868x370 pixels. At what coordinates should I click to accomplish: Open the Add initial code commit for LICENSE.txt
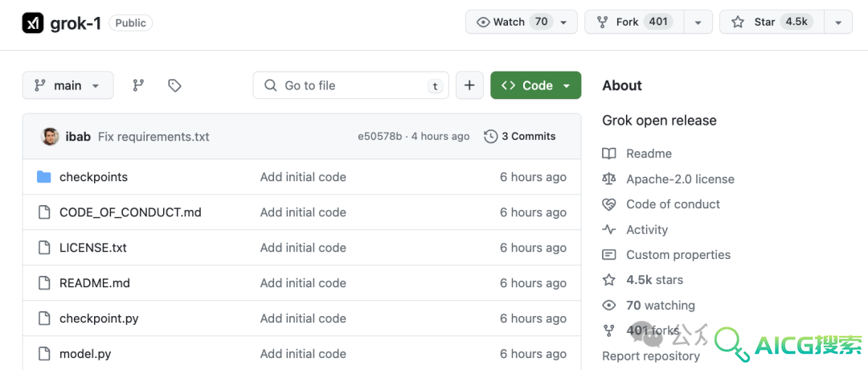tap(303, 249)
